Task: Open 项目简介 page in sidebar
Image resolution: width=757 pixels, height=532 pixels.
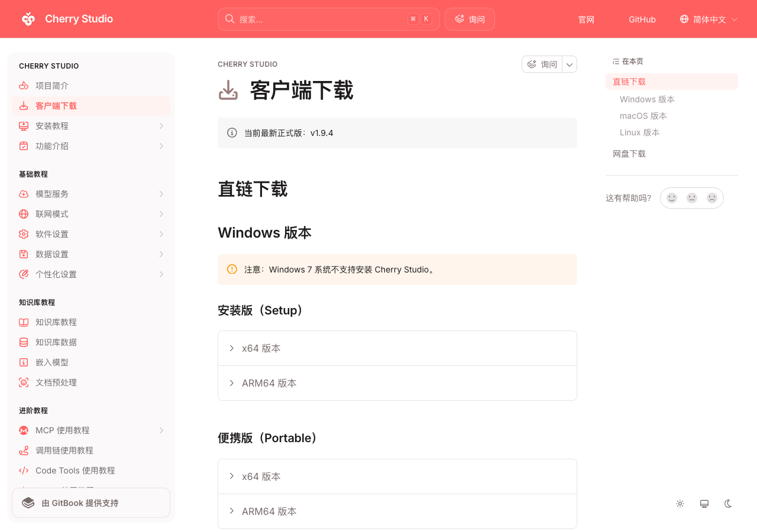Action: 91,86
